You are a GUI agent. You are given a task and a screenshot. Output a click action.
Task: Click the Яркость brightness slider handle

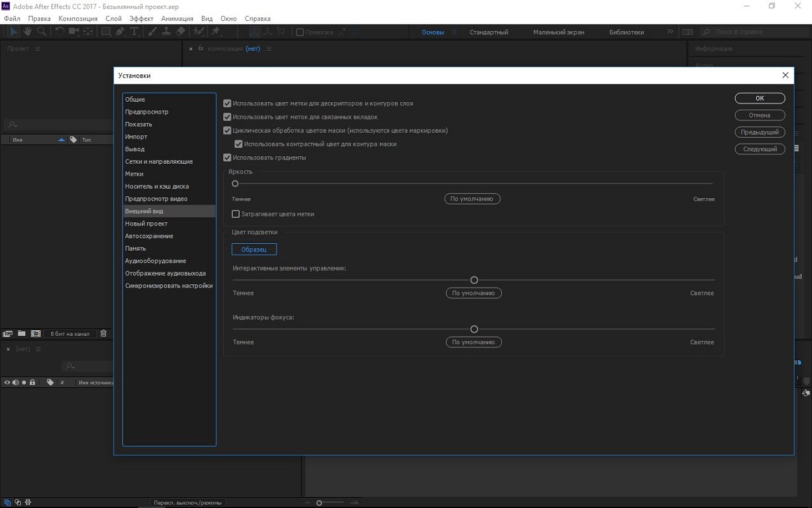pyautogui.click(x=235, y=184)
